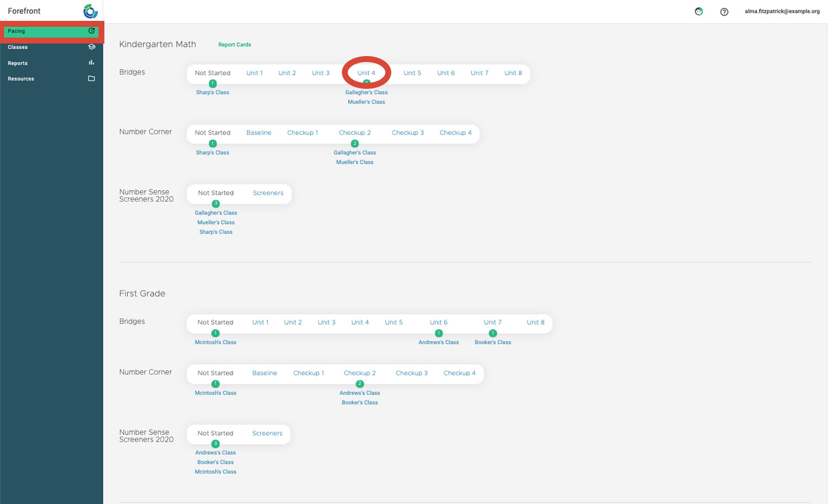
Task: Open Andrews's Class under First Grade Checkup 2
Action: coord(360,393)
